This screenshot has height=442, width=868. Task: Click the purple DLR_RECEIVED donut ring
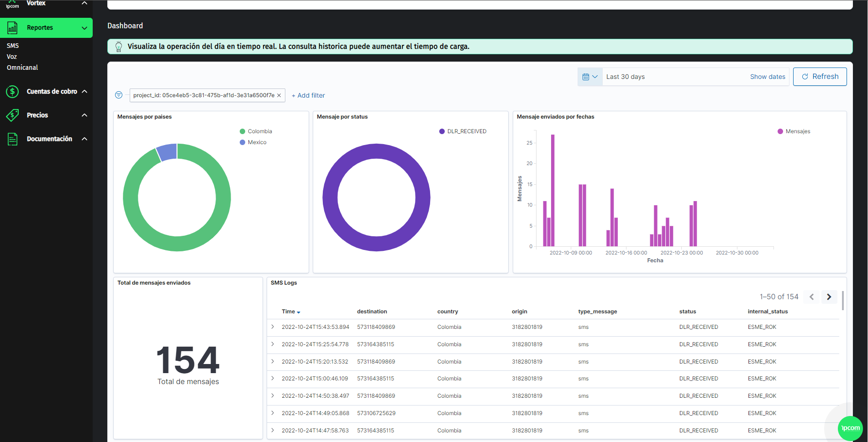click(330, 198)
